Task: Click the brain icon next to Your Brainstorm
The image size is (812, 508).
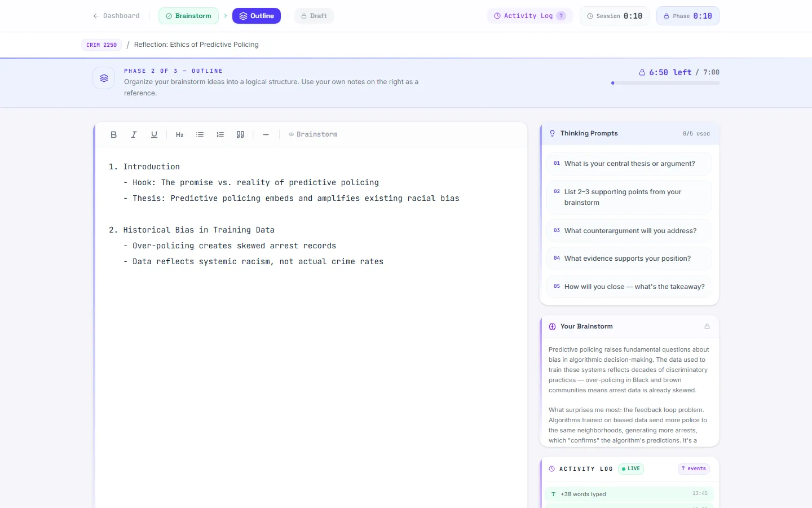Action: click(552, 326)
